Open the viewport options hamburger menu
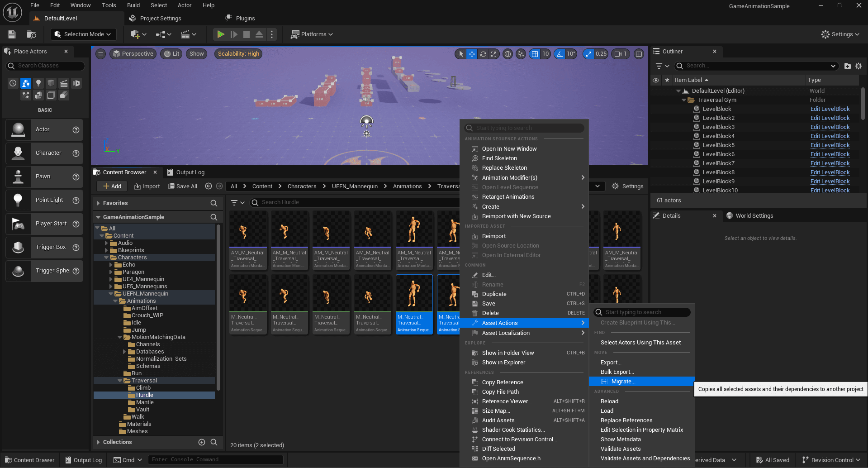The height and width of the screenshot is (468, 868). pos(101,54)
